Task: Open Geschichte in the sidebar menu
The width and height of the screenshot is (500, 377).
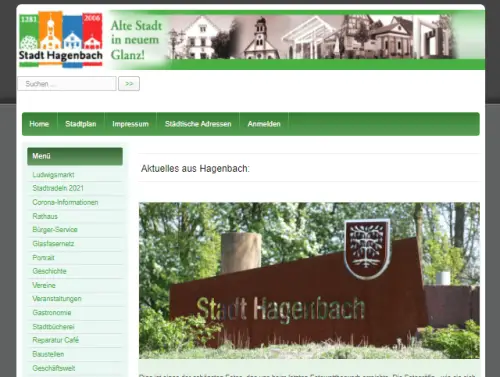Action: [49, 271]
